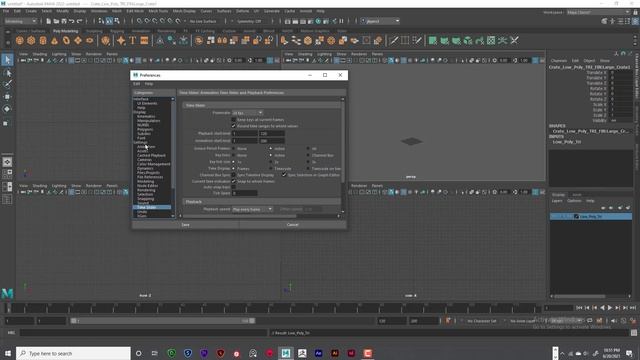Open the Deform main menu
Image resolution: width=640 pixels, height=360 pixels.
pyautogui.click(x=242, y=11)
